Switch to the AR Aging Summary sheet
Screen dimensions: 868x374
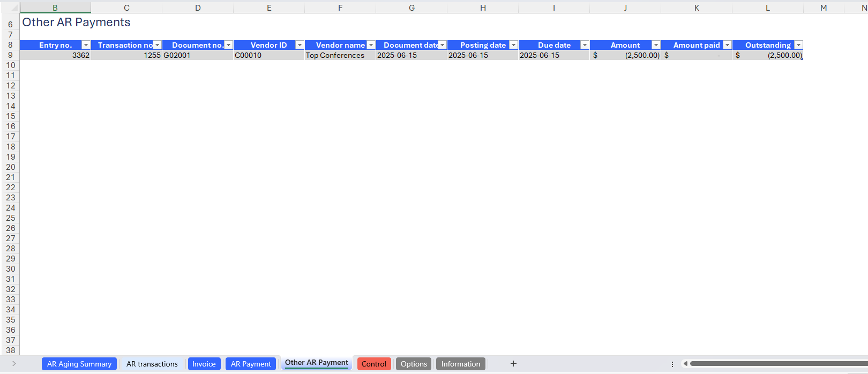click(79, 364)
